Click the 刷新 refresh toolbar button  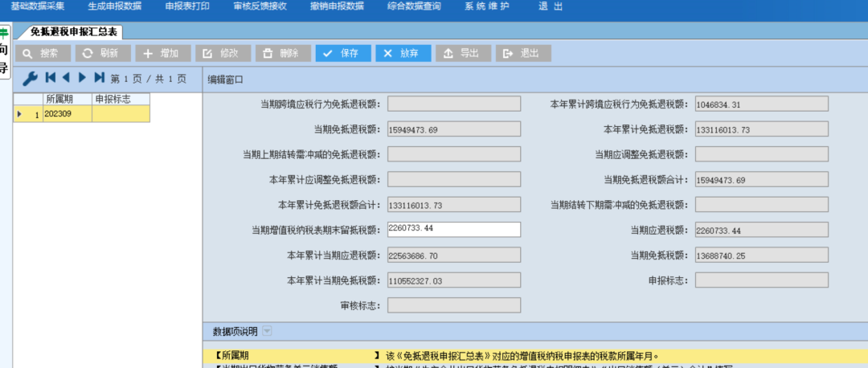[102, 53]
